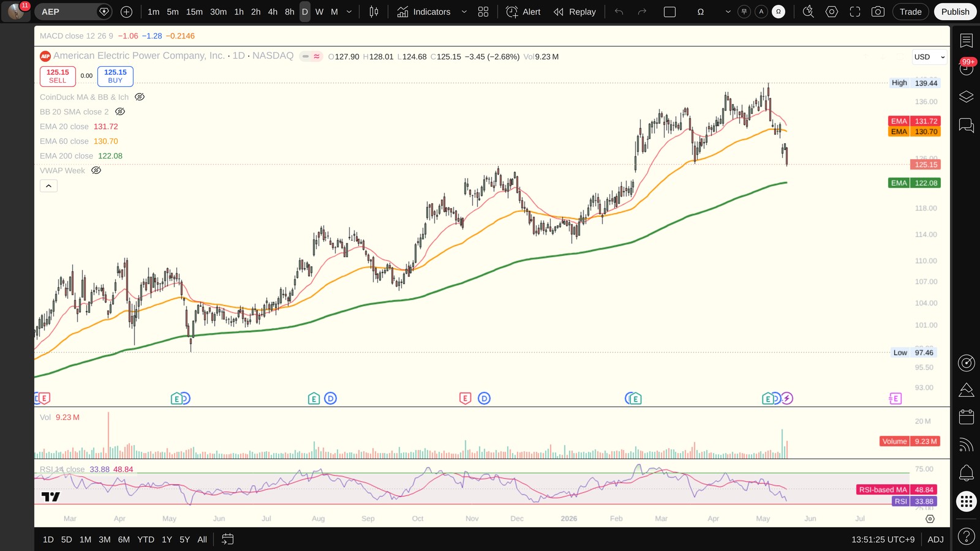The width and height of the screenshot is (980, 551).
Task: Switch range to 6M
Action: [124, 539]
